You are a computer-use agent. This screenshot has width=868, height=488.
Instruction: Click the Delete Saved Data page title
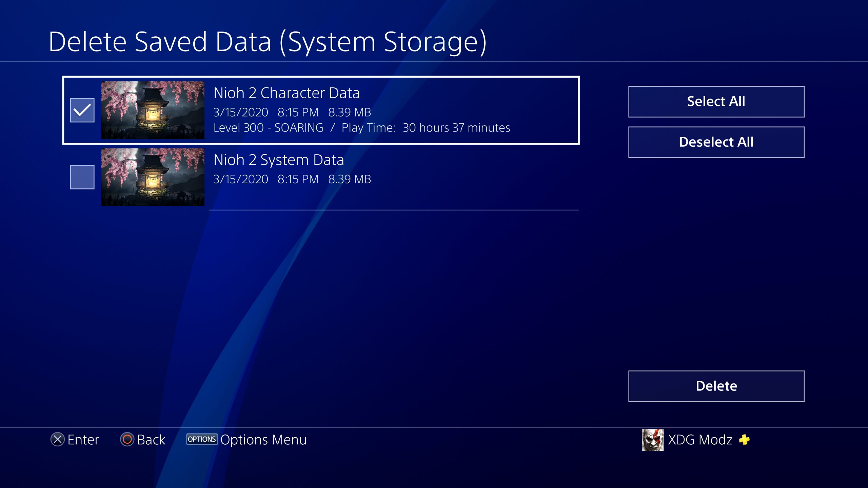[x=268, y=42]
